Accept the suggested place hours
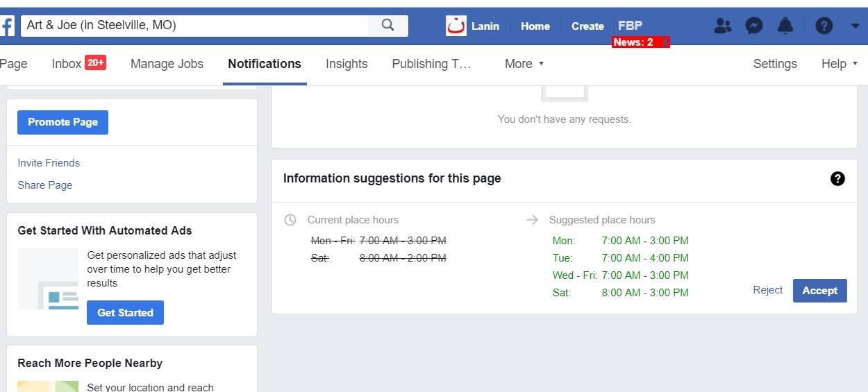868x392 pixels. pyautogui.click(x=819, y=291)
